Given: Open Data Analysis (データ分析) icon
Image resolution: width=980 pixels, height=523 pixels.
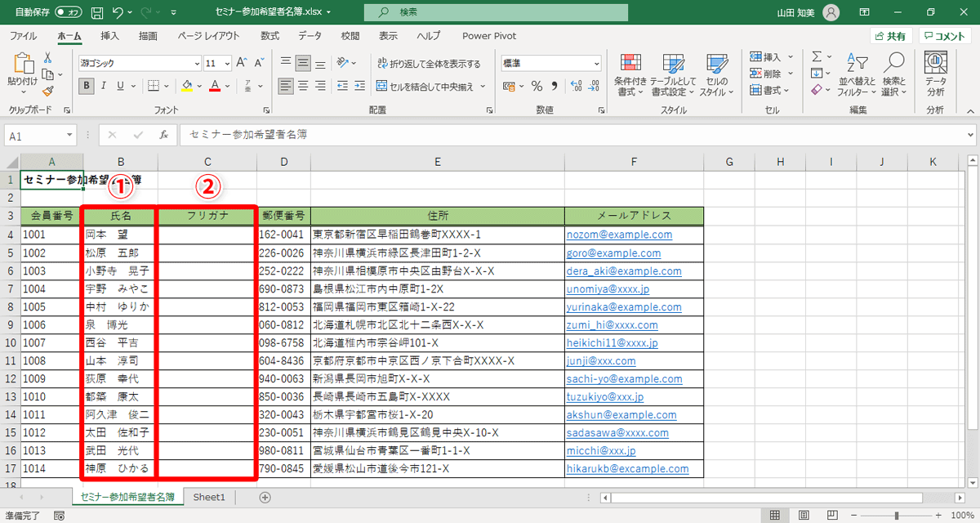Looking at the screenshot, I should 935,75.
